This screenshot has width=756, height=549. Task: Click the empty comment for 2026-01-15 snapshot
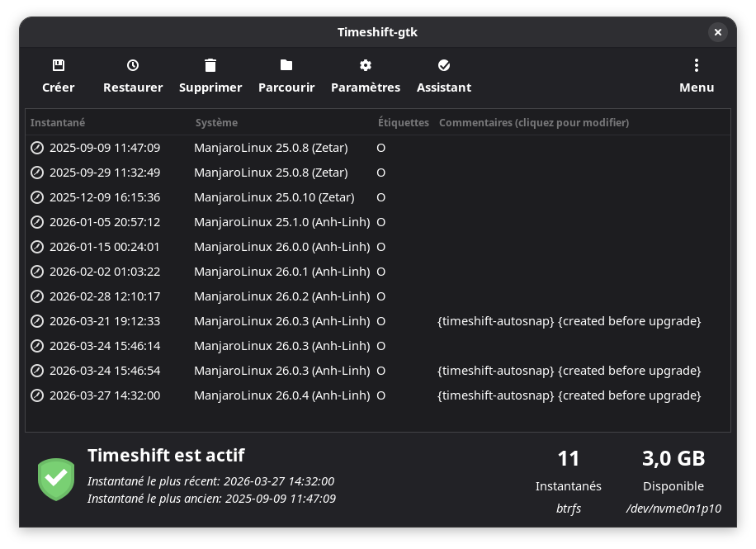pos(569,247)
